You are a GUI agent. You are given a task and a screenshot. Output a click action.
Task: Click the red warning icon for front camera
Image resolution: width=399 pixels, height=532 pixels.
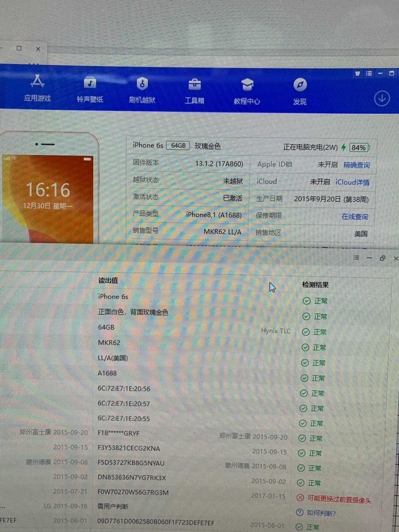[300, 498]
